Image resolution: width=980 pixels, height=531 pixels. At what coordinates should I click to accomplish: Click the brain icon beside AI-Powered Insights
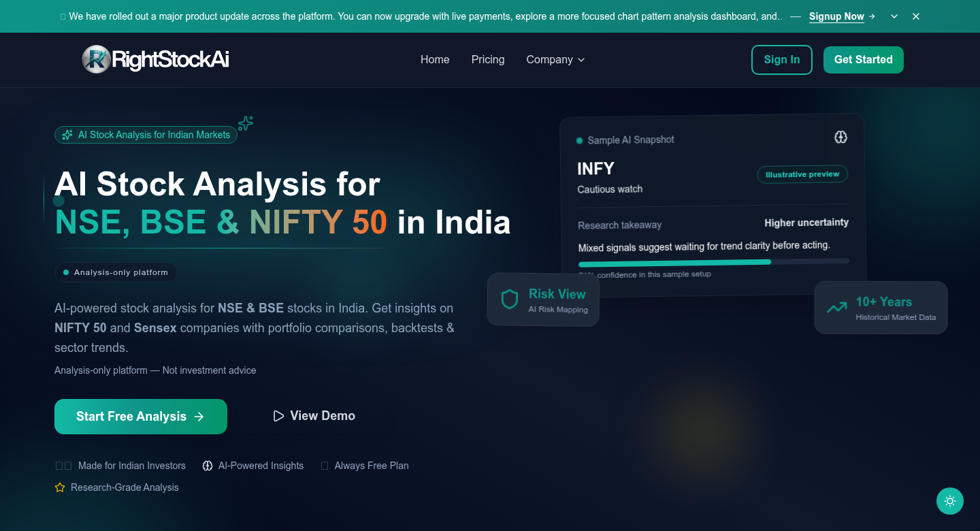click(x=208, y=466)
